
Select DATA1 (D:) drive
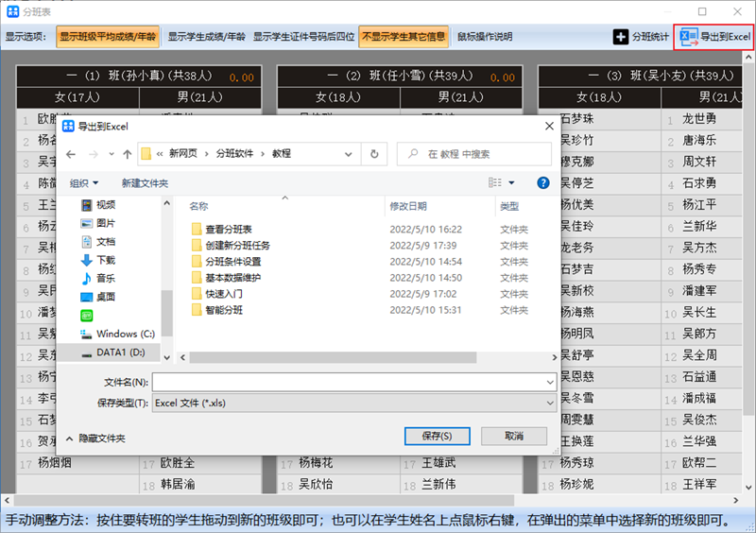(x=112, y=352)
